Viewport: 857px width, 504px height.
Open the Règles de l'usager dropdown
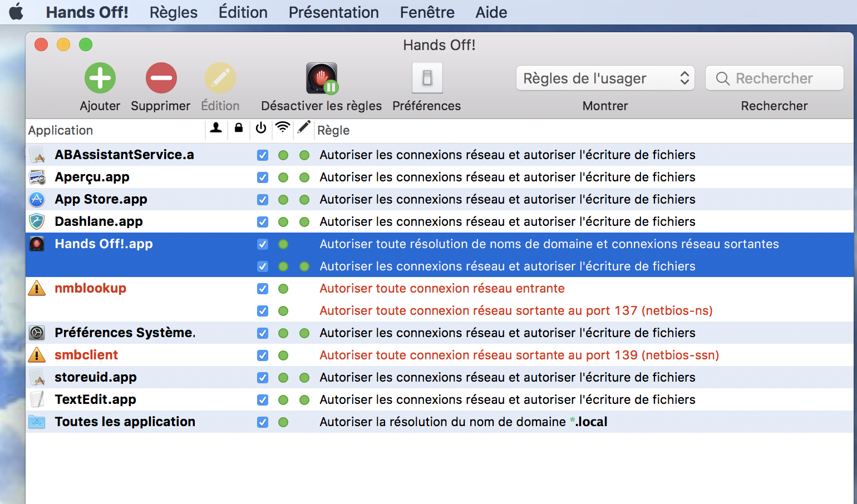click(x=605, y=78)
